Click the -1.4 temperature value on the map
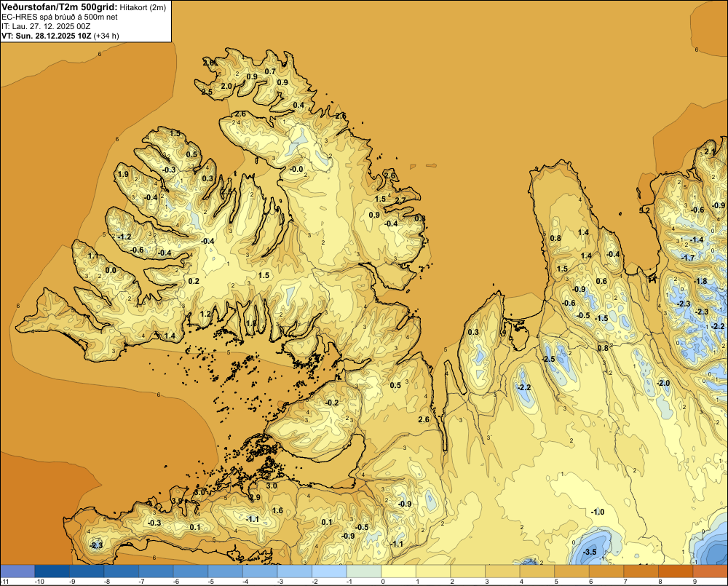Screen dimensions: 728x586 pos(697,239)
